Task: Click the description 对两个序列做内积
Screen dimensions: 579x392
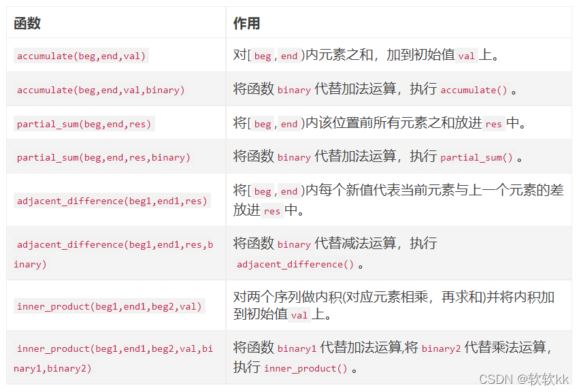Action: (x=288, y=297)
